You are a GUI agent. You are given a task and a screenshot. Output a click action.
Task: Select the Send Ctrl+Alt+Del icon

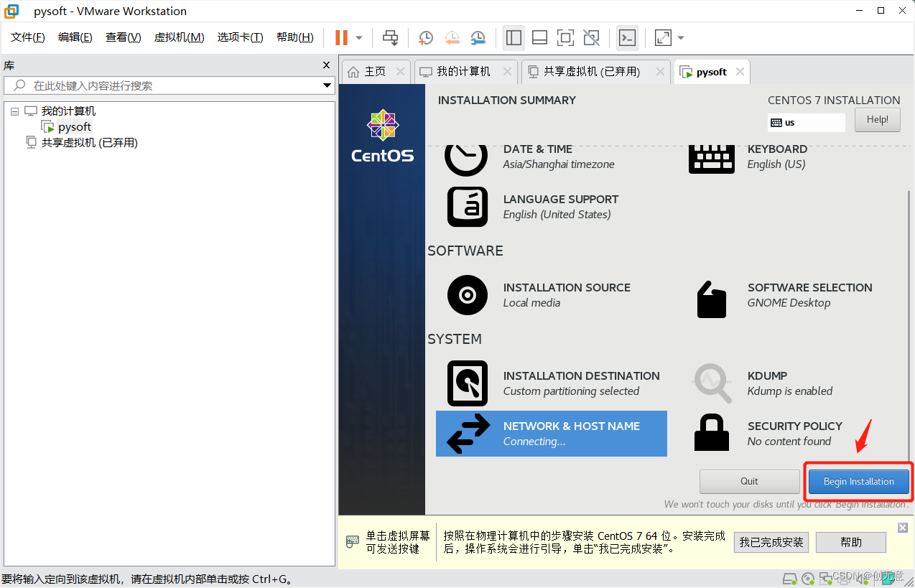pos(390,37)
